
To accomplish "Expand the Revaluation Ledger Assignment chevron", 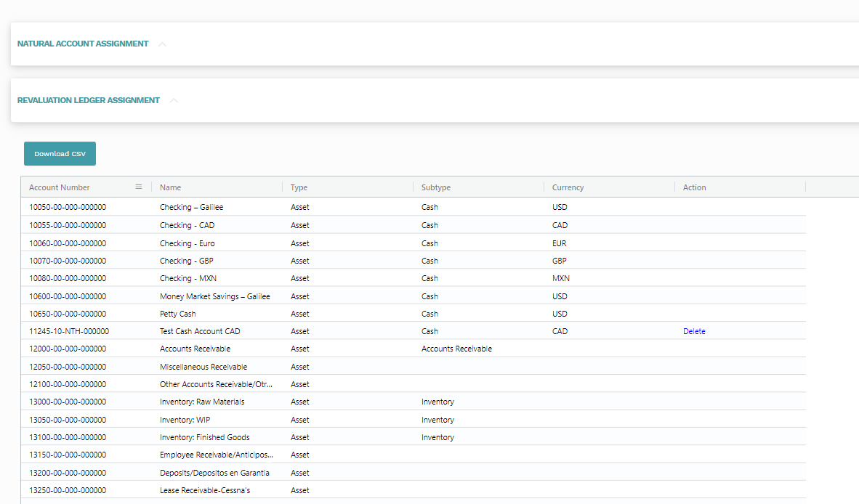I will [174, 101].
